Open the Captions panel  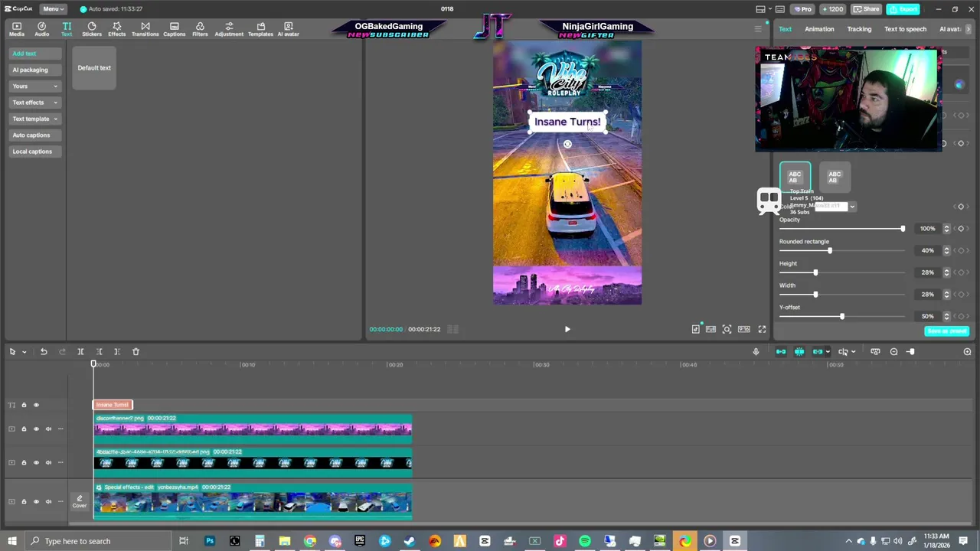(x=174, y=29)
